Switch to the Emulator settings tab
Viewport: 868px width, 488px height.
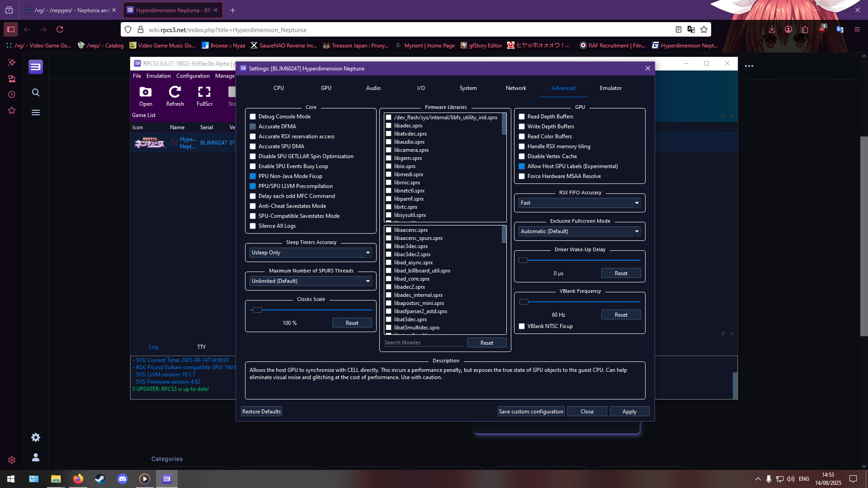click(x=610, y=88)
